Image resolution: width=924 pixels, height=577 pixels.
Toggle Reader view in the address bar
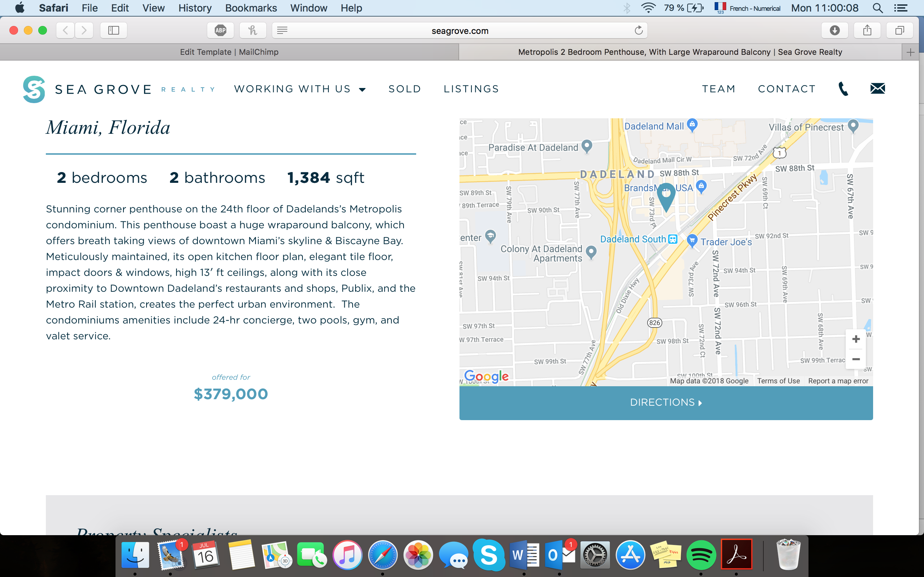pyautogui.click(x=282, y=31)
